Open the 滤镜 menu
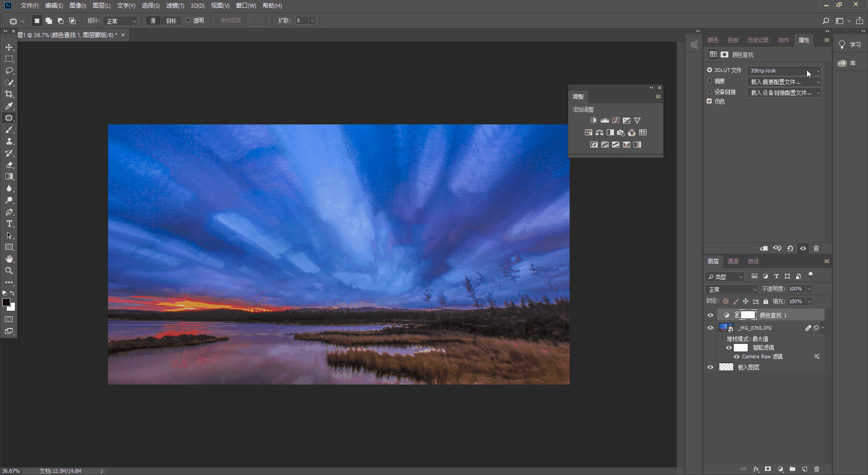 tap(175, 5)
